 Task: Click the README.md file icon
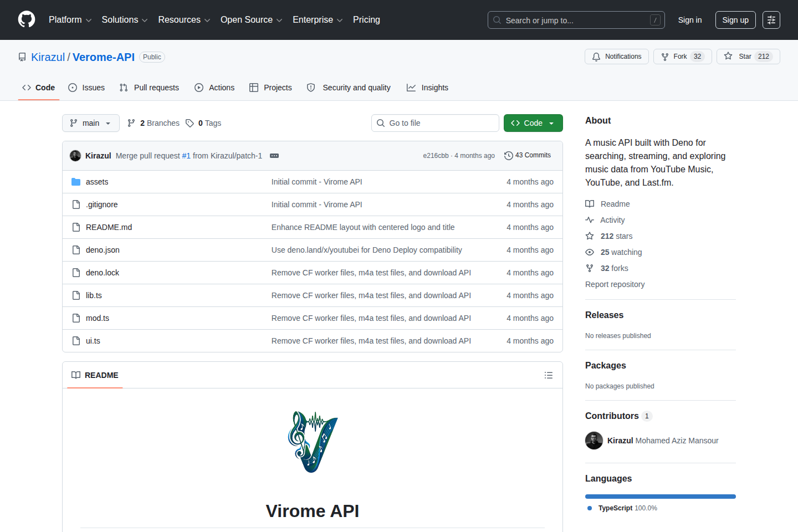pos(76,227)
